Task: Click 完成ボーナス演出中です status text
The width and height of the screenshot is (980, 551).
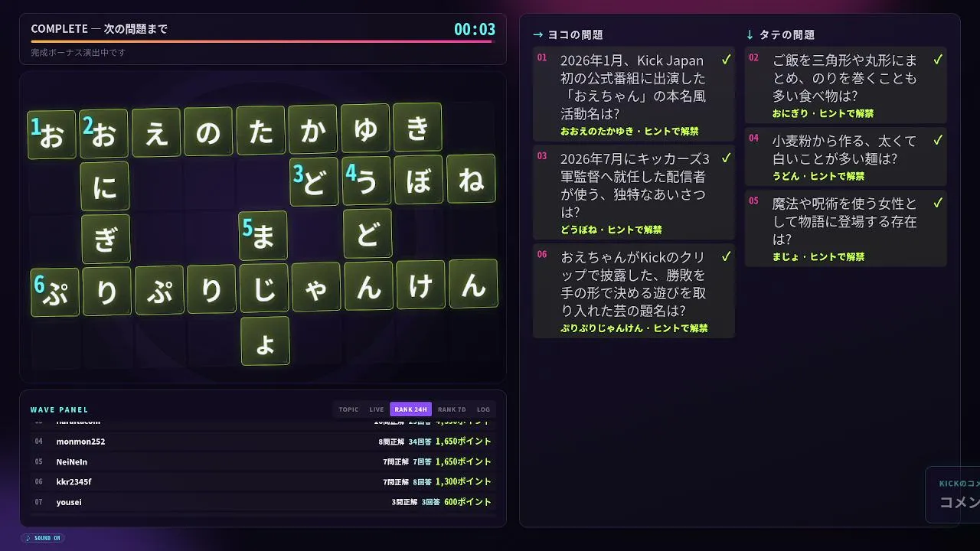Action: [x=78, y=53]
